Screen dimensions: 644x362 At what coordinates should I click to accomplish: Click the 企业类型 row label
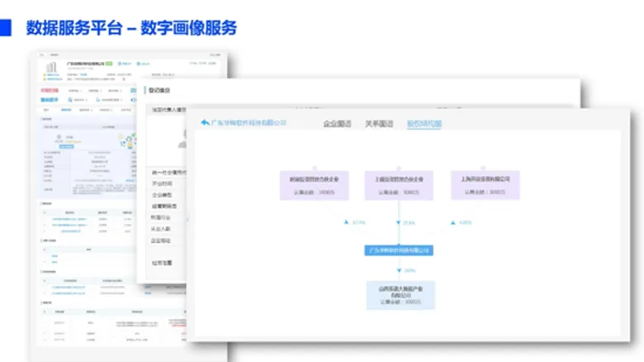pyautogui.click(x=162, y=195)
